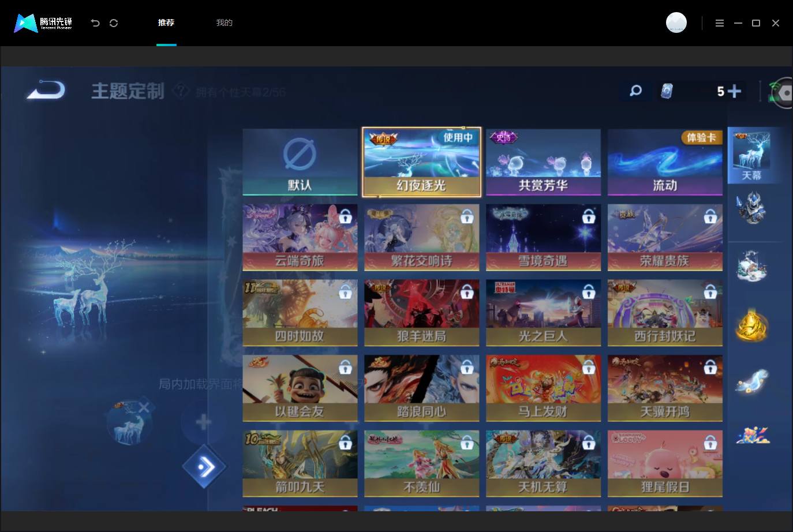
Task: Open the locked 箭叩九天 theme
Action: [x=300, y=464]
